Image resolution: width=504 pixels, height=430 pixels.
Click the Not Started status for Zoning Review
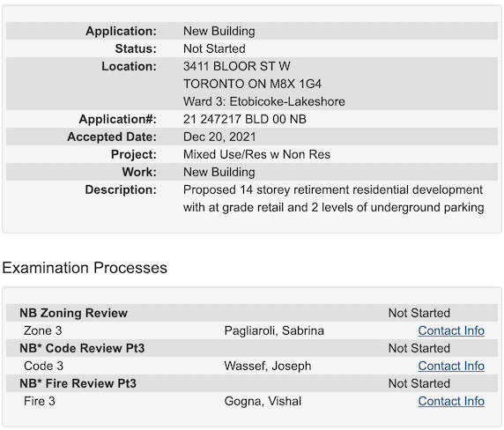click(419, 313)
